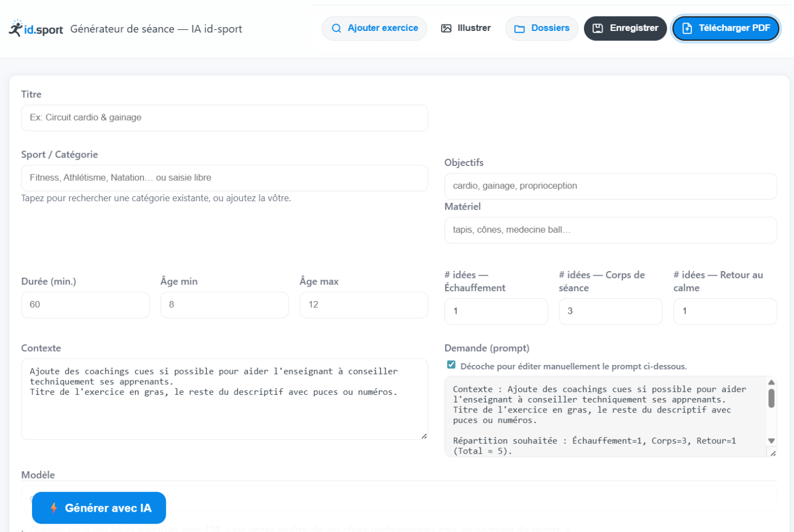The width and height of the screenshot is (794, 532).
Task: Open the Sport / Catégorie combo box
Action: (224, 178)
